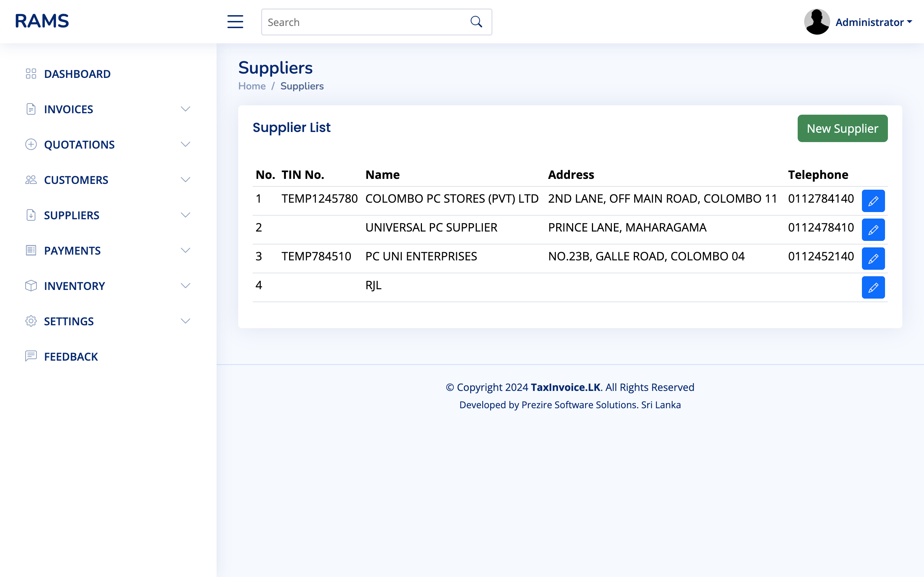This screenshot has height=577, width=924.
Task: Click the Administrator profile picture
Action: click(x=817, y=21)
